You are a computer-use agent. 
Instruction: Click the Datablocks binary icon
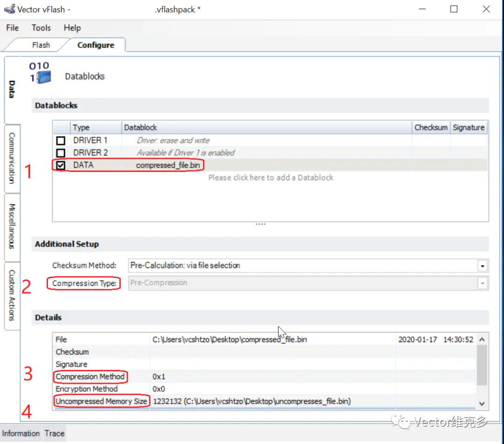pyautogui.click(x=40, y=73)
